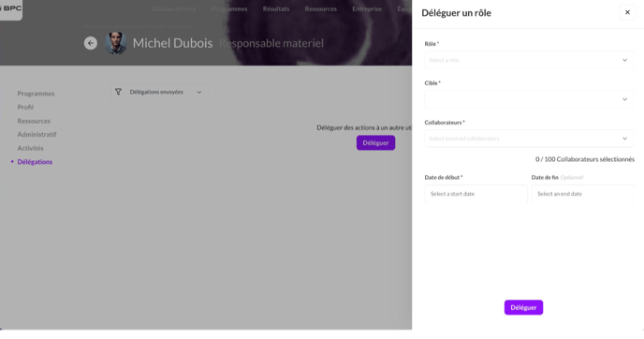
Task: Open Tableau de bord in top navigation
Action: pos(174,8)
